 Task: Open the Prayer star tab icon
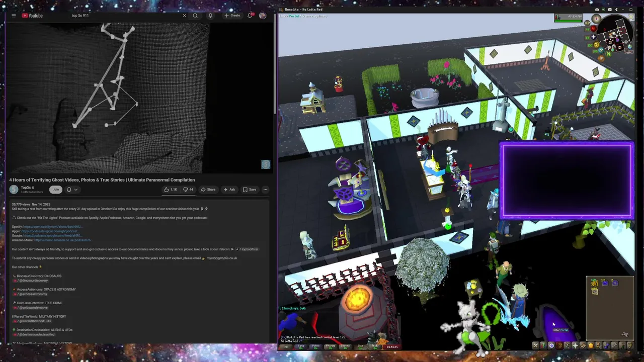coord(575,345)
